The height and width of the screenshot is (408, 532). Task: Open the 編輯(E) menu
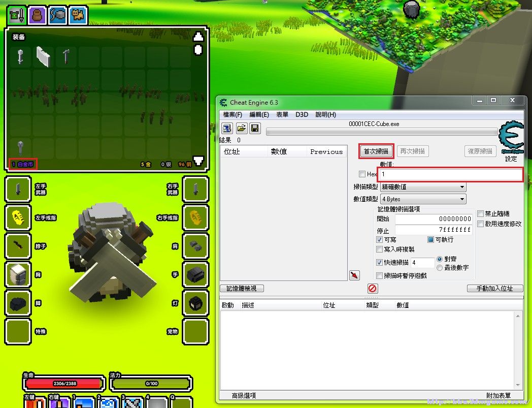[259, 114]
